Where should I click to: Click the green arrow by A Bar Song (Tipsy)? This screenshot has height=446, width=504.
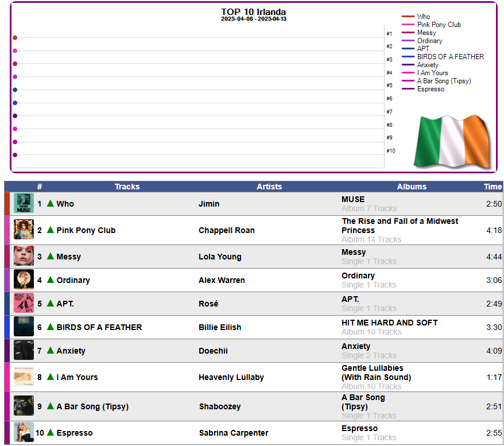50,405
